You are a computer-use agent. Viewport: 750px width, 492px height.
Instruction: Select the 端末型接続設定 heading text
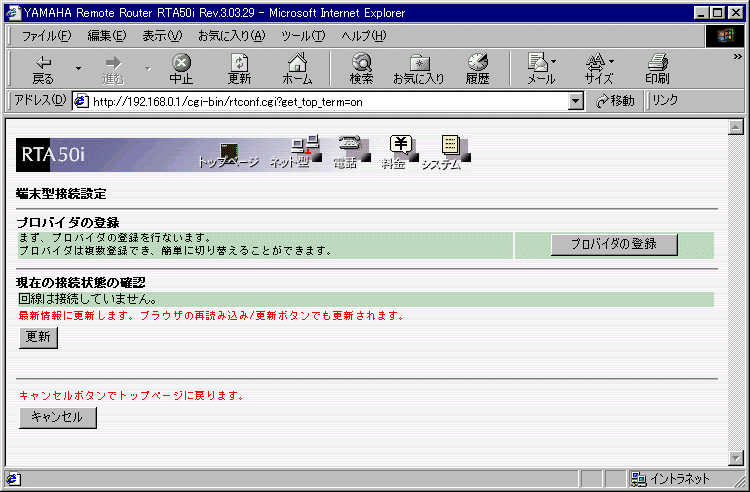click(61, 194)
